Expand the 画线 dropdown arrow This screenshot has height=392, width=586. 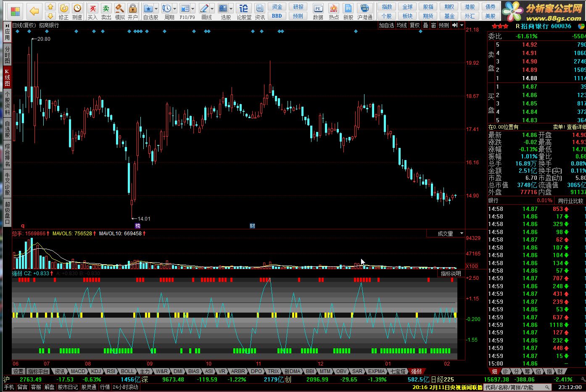coord(212,8)
